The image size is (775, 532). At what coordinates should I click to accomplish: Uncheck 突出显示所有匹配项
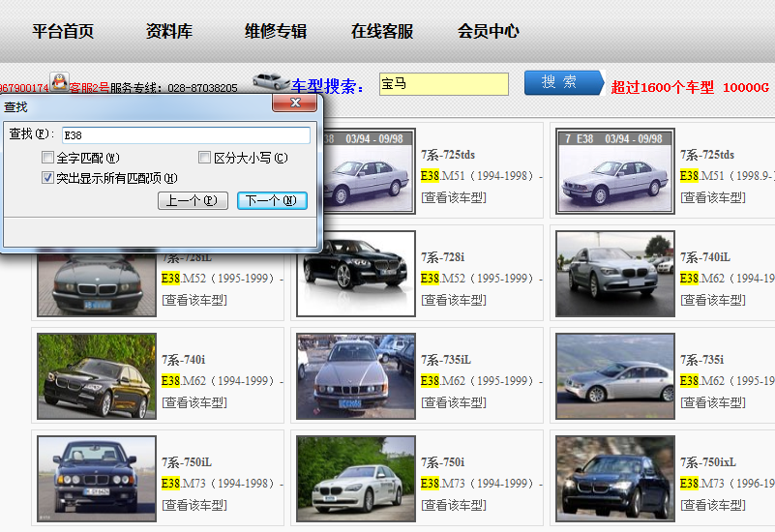pyautogui.click(x=48, y=178)
